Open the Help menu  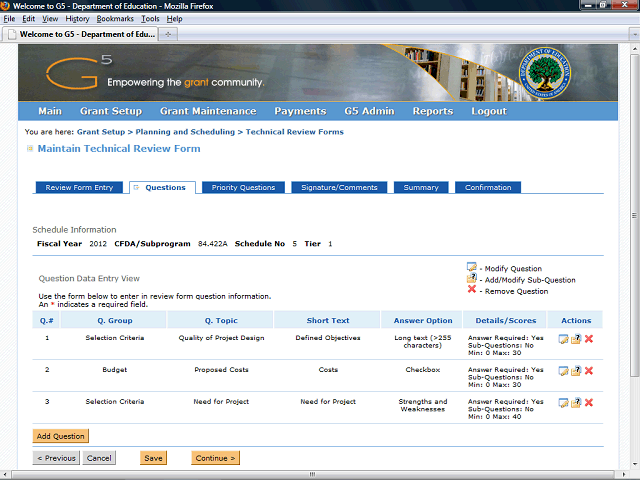[174, 19]
